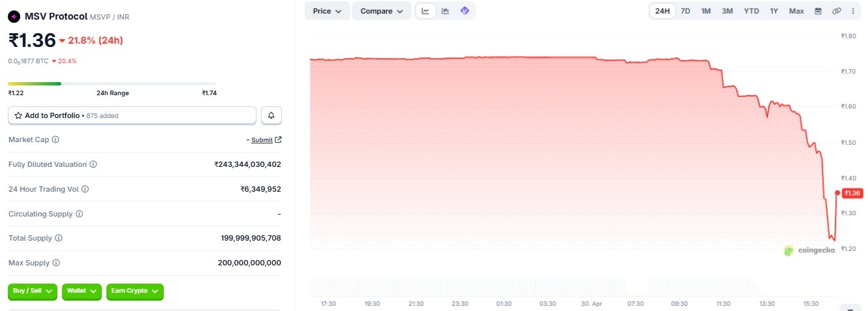Info icon next to Fully Diluted Valuation

point(93,164)
